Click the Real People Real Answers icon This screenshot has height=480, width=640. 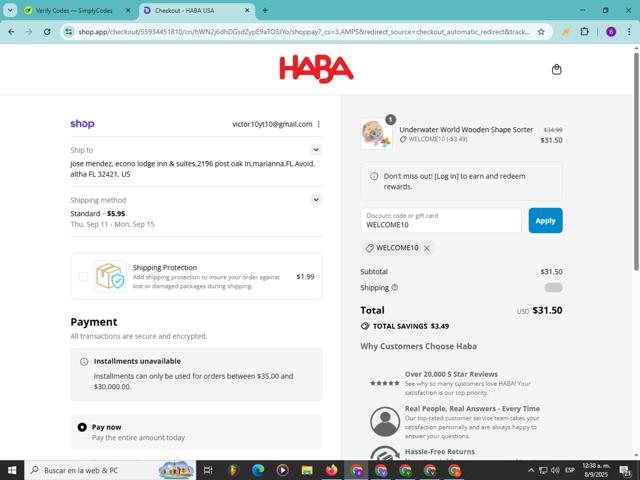385,422
